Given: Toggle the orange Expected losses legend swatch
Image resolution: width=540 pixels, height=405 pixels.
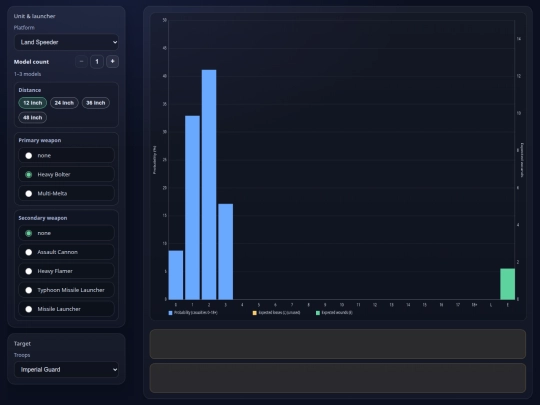Looking at the screenshot, I should click(x=255, y=313).
